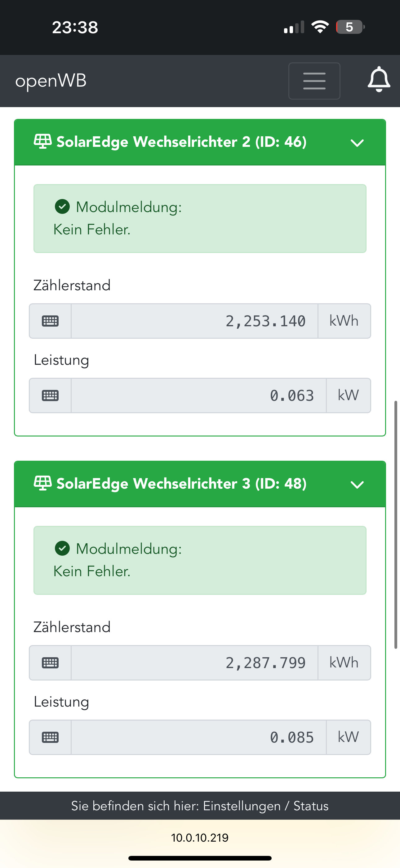Collapse SolarEdge Wechselrichter 3 panel chevron
Image resolution: width=400 pixels, height=868 pixels.
(x=357, y=485)
